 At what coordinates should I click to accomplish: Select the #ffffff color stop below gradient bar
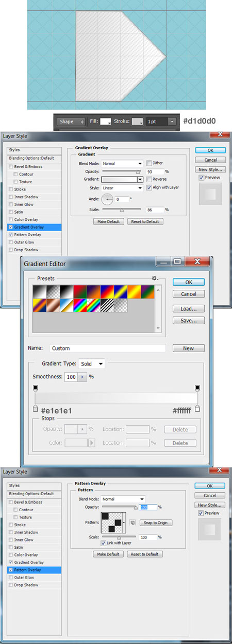pyautogui.click(x=197, y=408)
